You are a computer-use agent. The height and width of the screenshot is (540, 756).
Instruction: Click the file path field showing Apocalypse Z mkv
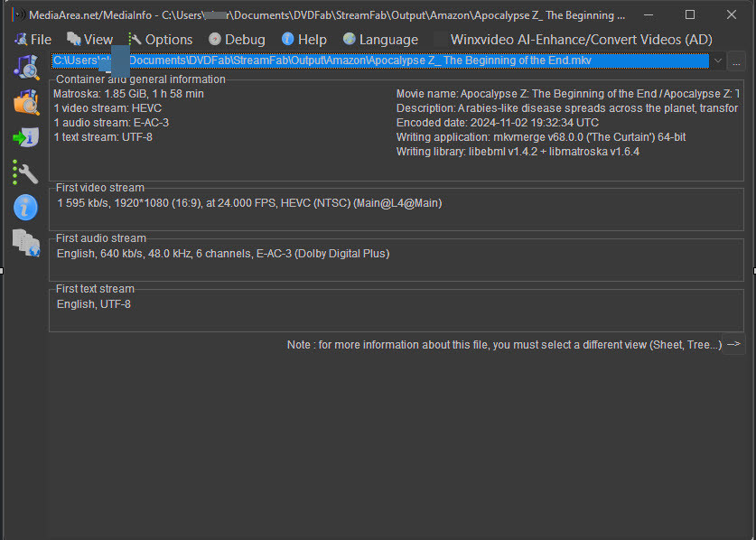(380, 61)
